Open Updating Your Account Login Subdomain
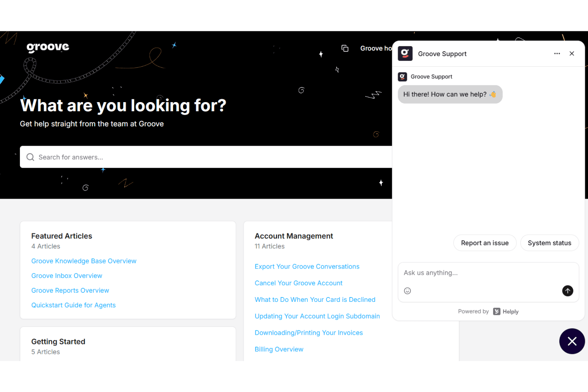The height and width of the screenshot is (392, 588). pos(317,316)
